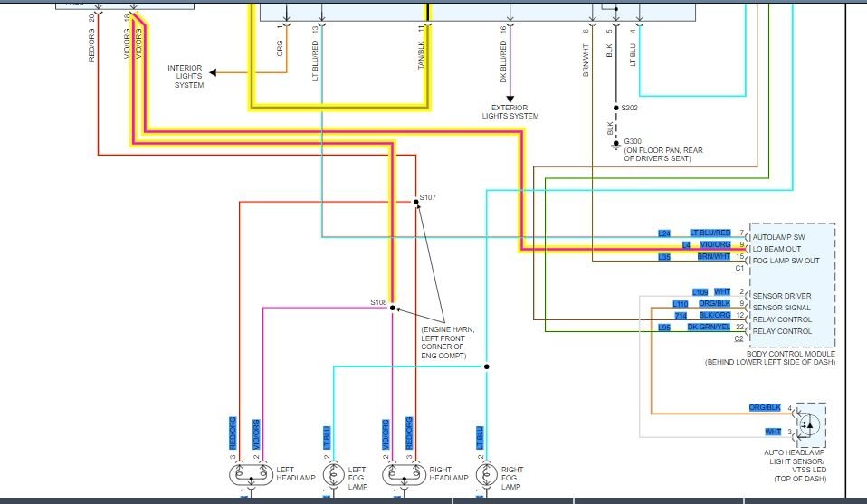Viewport: 867px width, 504px height.
Task: Select the highlighted L4 circuit code
Action: [686, 245]
